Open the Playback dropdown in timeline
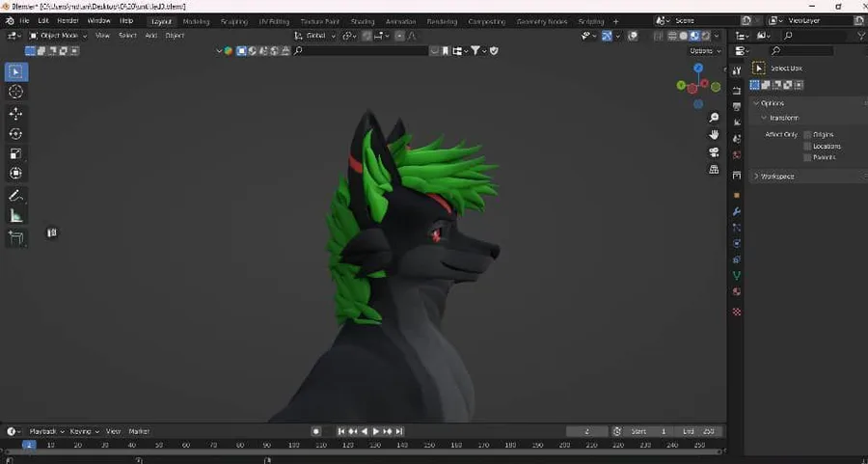This screenshot has width=868, height=464. pyautogui.click(x=46, y=431)
